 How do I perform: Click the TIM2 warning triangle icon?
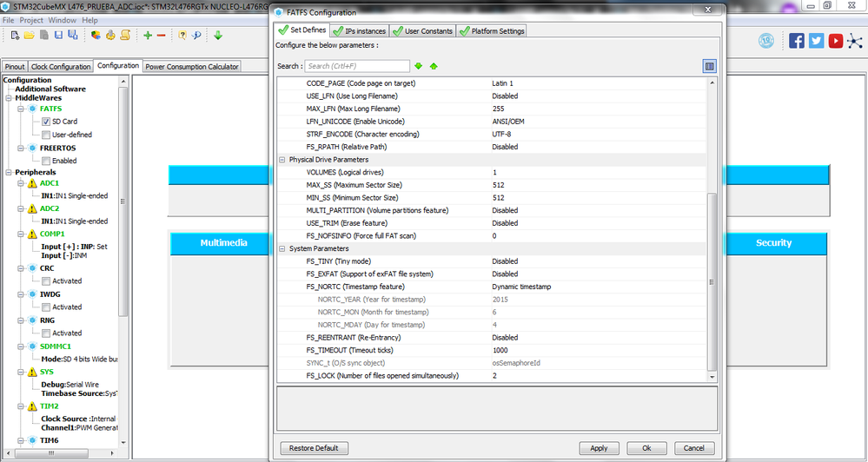[x=32, y=406]
